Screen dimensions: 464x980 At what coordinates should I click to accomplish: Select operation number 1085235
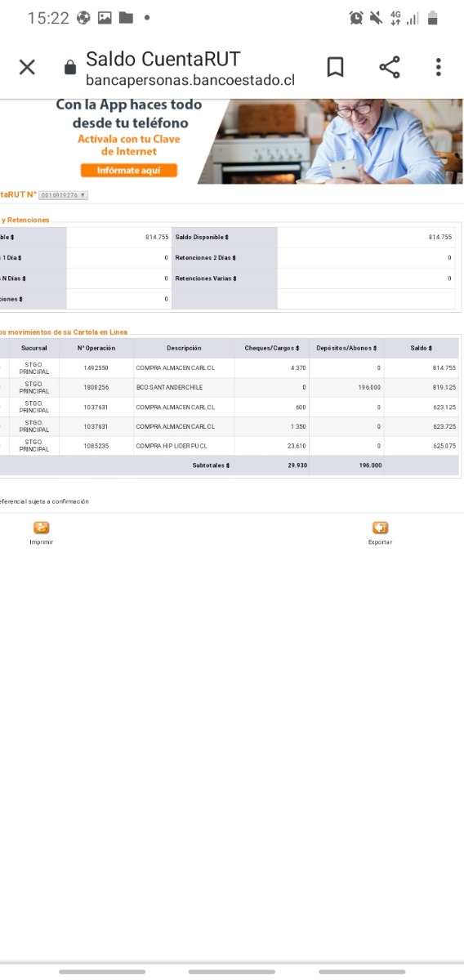pyautogui.click(x=96, y=446)
